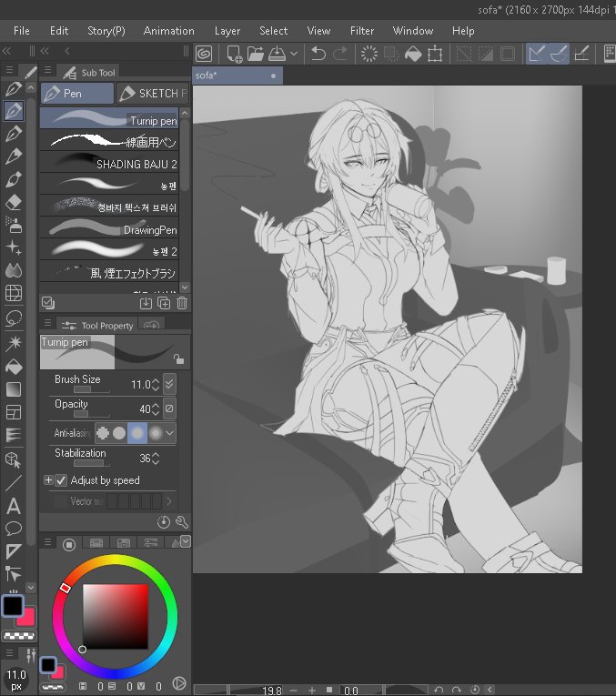Switch to the SKETCH sub tool group tab
This screenshot has height=696, width=616.
(153, 93)
